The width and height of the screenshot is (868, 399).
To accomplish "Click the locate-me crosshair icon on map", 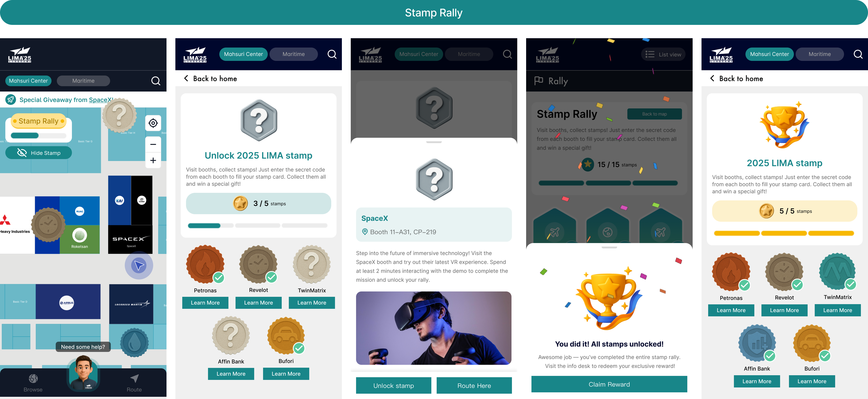I will 153,123.
